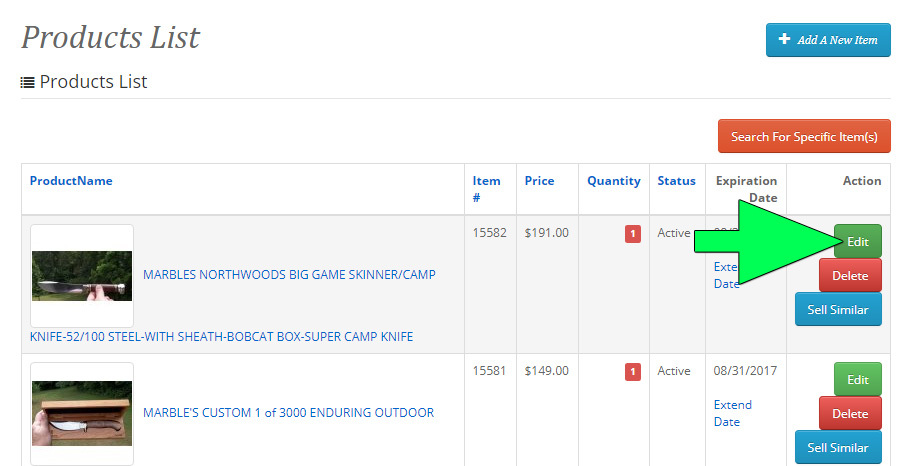Delete item 15581
The image size is (897, 466).
click(x=850, y=413)
